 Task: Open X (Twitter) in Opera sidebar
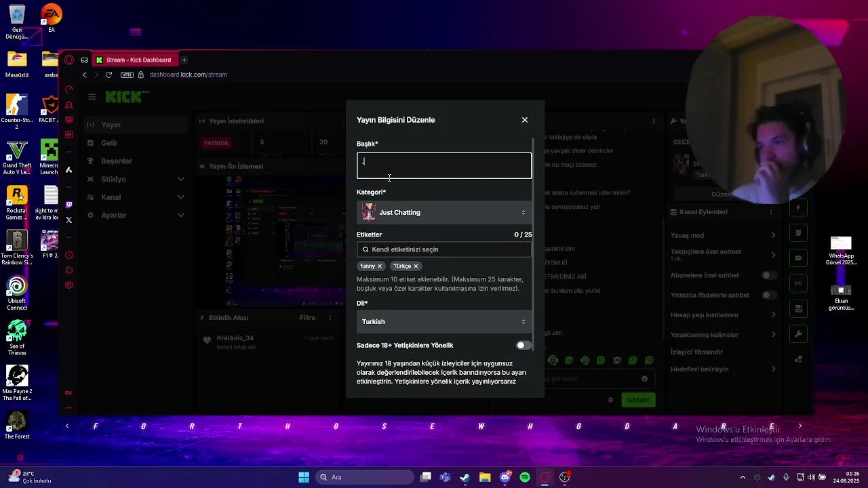(69, 220)
